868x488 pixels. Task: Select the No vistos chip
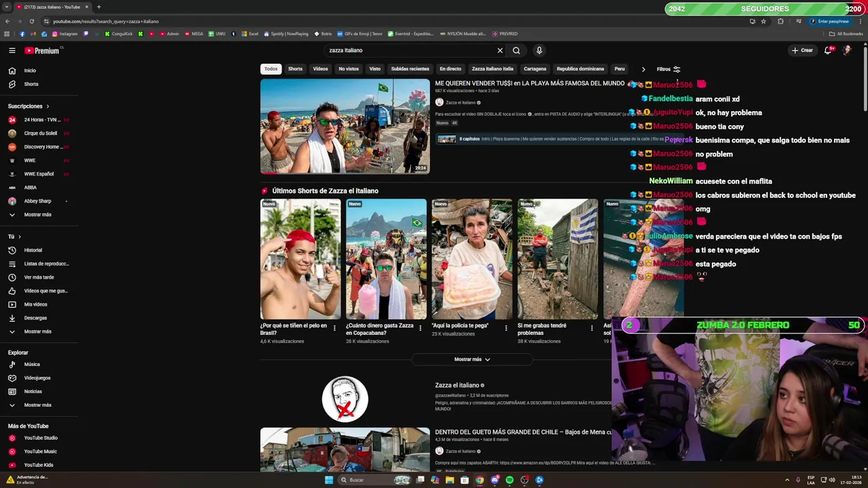coord(349,69)
